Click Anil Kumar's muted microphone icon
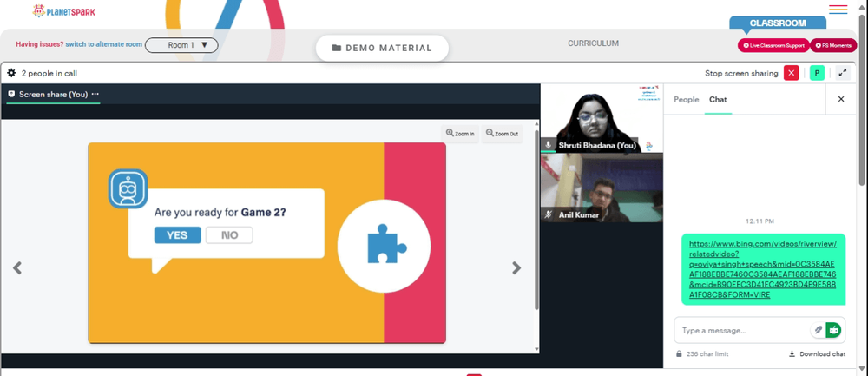Image resolution: width=868 pixels, height=376 pixels. pos(548,214)
